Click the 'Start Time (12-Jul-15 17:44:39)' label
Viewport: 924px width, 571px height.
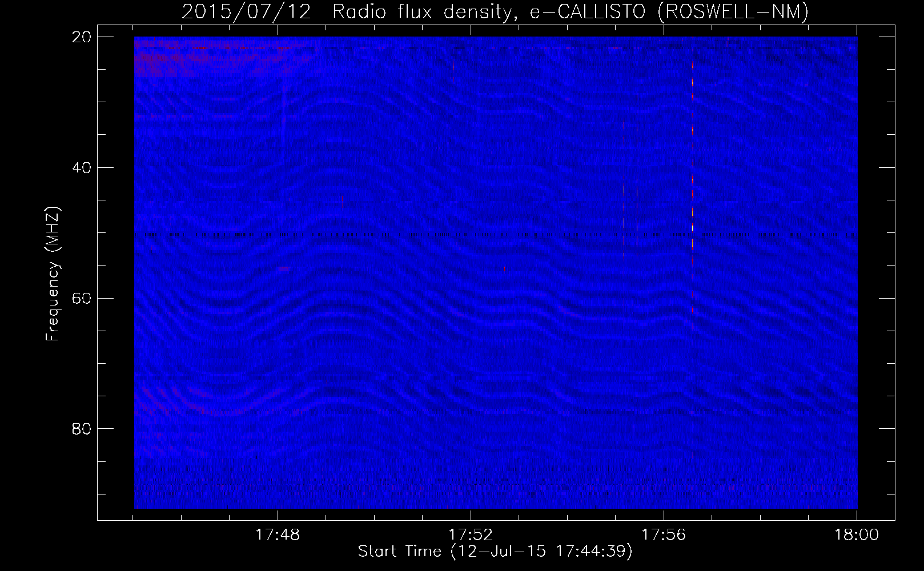coord(495,552)
